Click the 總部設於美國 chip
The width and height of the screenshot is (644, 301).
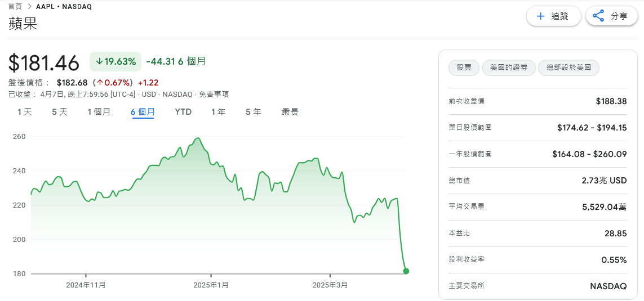[x=569, y=68]
